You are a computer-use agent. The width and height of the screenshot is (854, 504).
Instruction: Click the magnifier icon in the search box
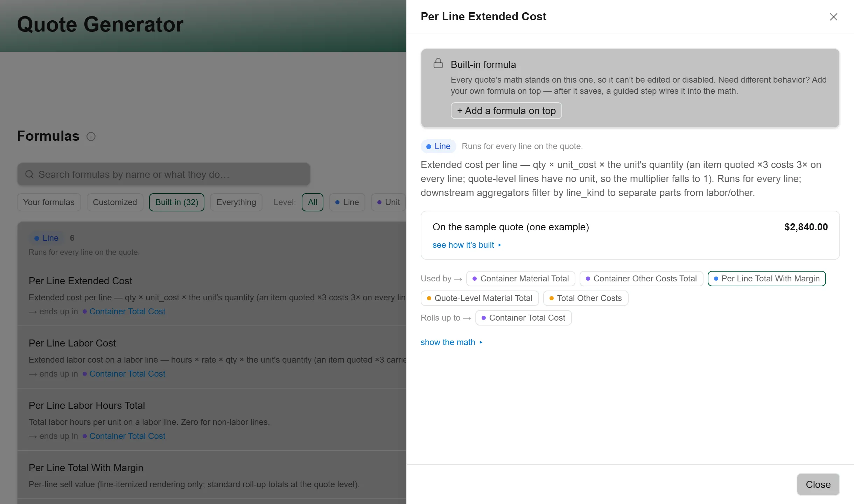(29, 174)
